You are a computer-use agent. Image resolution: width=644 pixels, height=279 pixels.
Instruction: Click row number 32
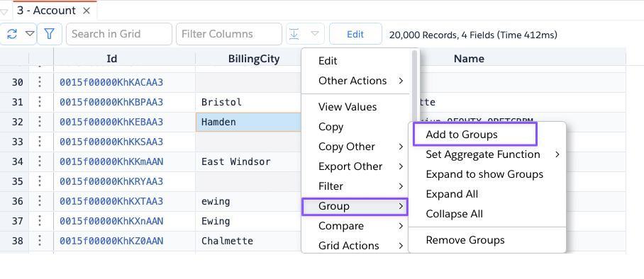17,122
